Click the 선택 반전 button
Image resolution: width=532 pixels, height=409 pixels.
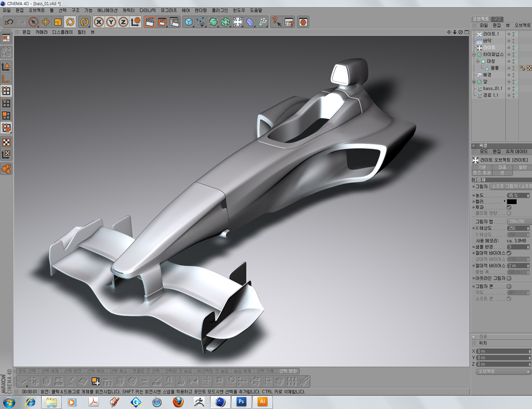[73, 371]
